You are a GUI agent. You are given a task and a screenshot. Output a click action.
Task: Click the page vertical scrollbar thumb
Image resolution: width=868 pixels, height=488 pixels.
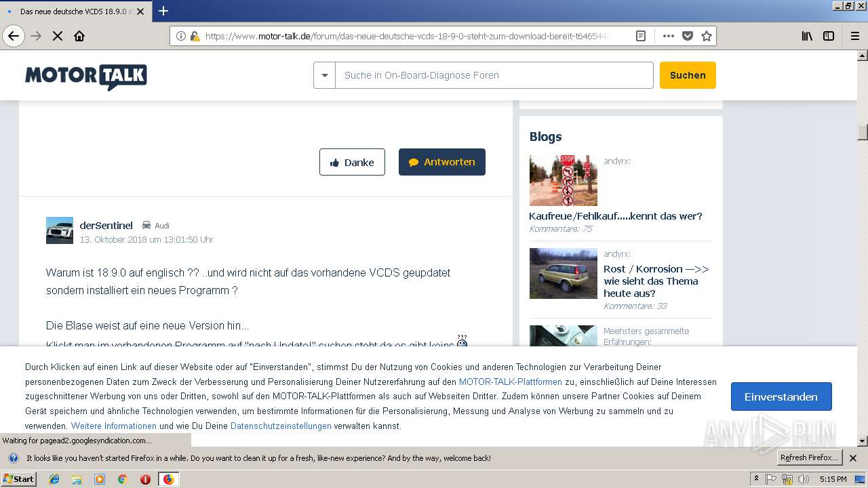click(863, 131)
